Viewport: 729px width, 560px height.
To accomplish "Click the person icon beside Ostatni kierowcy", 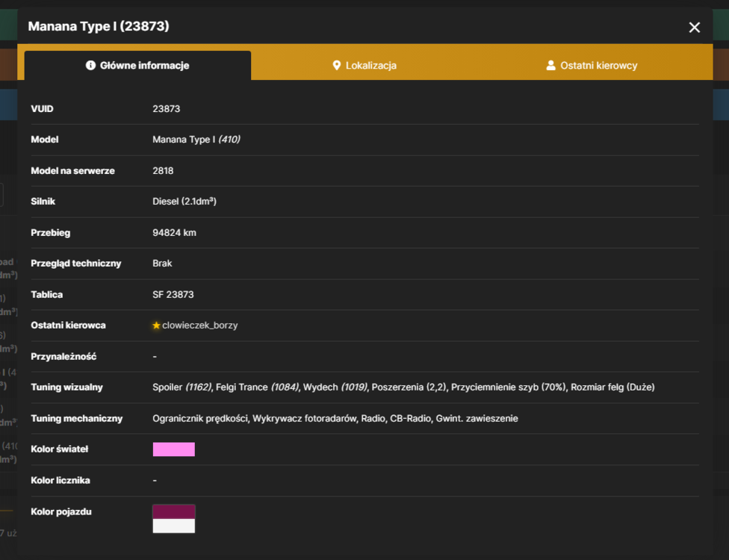I will [551, 66].
